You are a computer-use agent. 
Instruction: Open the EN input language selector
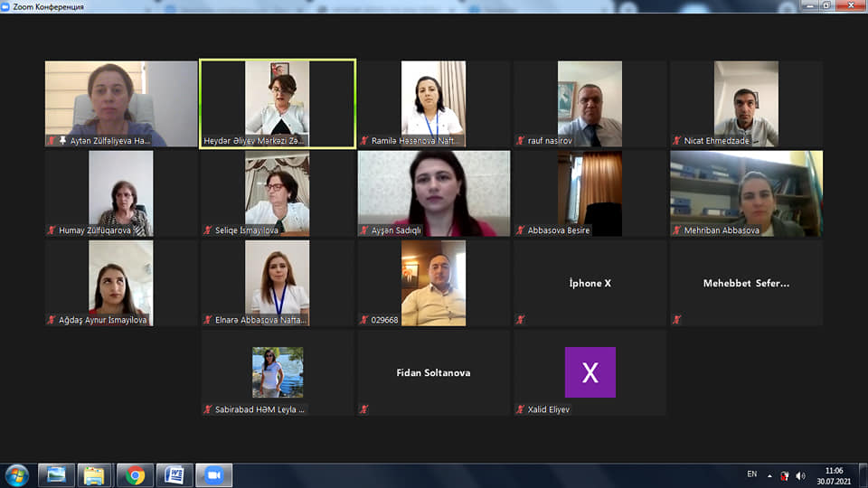pos(751,474)
